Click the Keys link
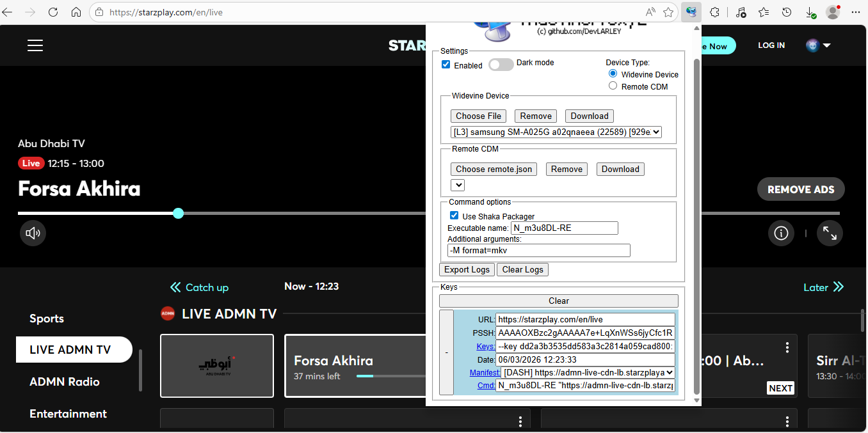 point(485,346)
